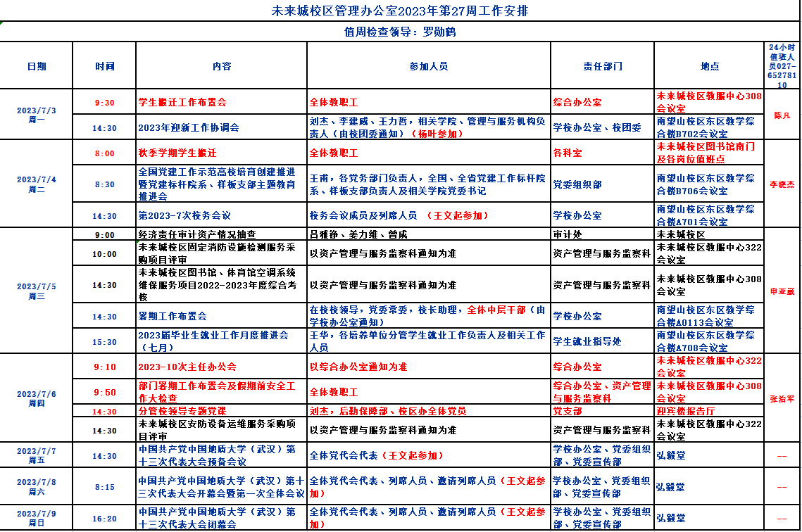
Task: Select the 安防设备运维服务采购项目评审 cell
Action: click(222, 430)
